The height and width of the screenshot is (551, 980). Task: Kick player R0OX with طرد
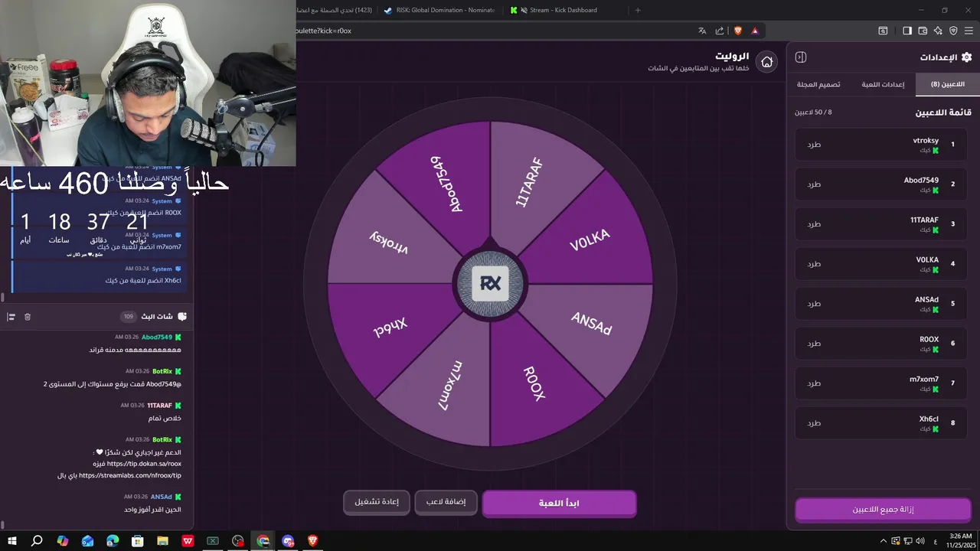coord(814,344)
